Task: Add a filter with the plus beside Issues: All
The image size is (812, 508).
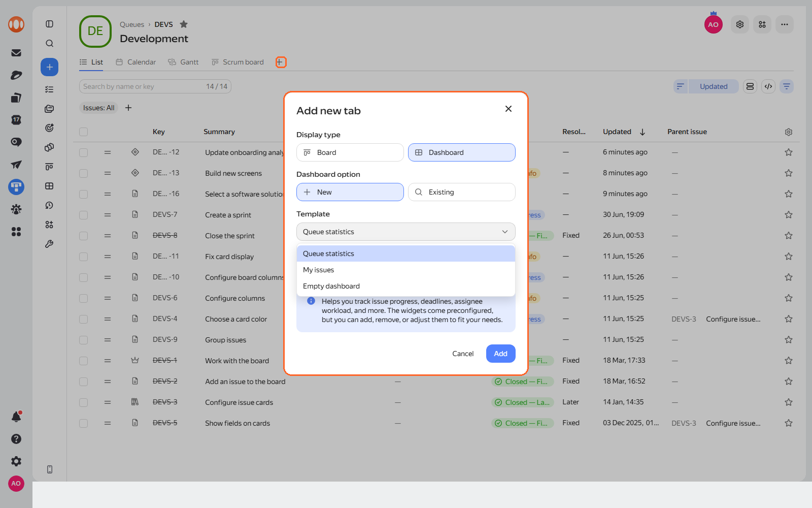Action: (x=128, y=108)
